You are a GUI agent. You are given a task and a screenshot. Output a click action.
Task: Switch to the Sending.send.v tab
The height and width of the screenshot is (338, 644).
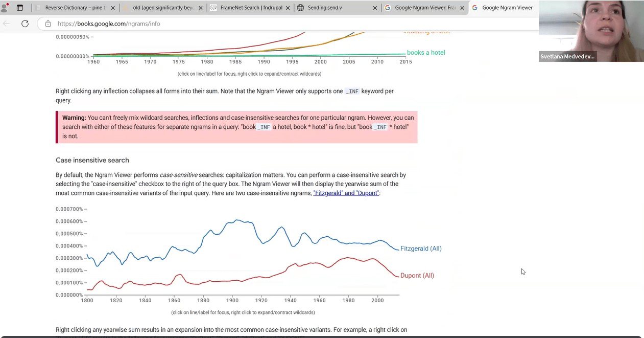point(338,8)
